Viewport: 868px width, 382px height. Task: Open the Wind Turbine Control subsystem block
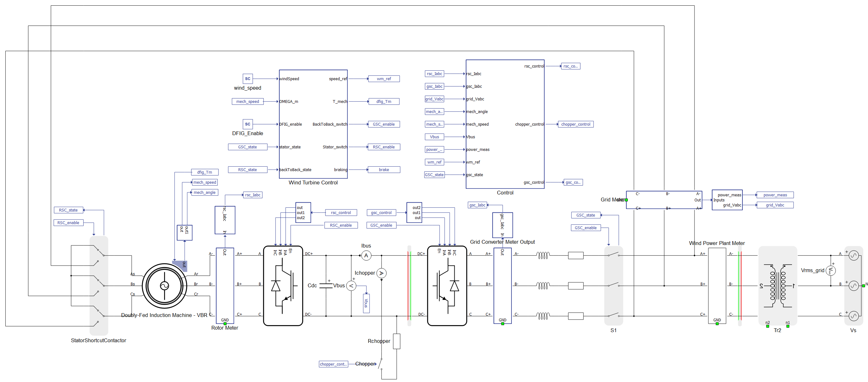[313, 124]
